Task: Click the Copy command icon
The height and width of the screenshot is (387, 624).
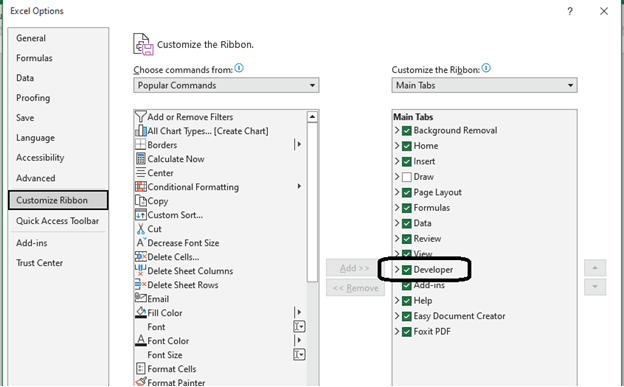Action: [140, 201]
